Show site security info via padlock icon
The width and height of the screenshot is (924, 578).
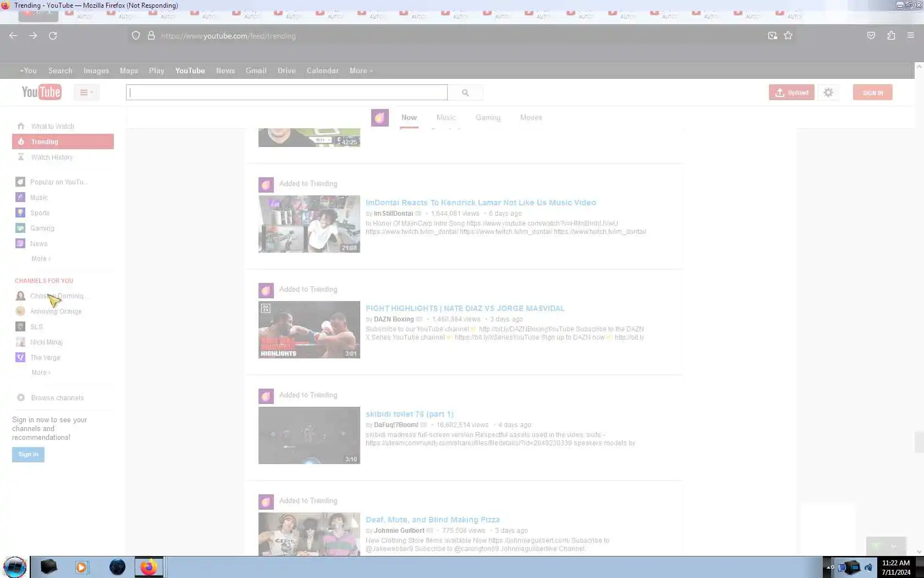[x=151, y=36]
